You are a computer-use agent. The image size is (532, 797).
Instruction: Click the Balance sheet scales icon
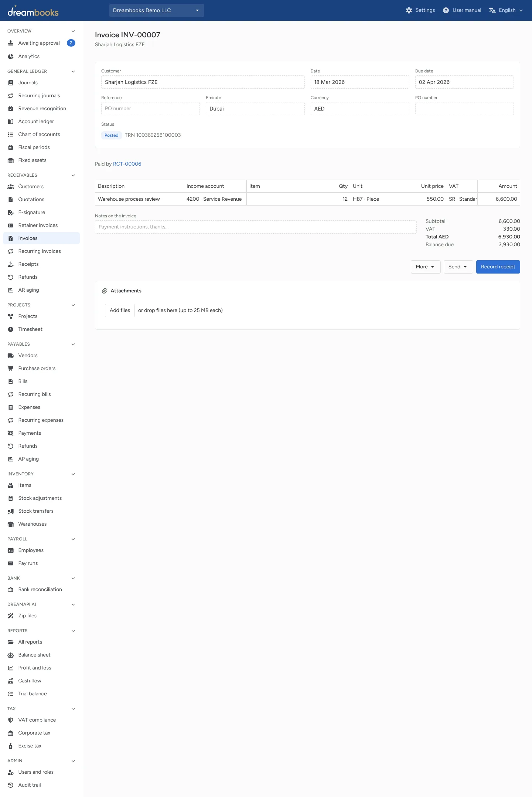point(11,655)
